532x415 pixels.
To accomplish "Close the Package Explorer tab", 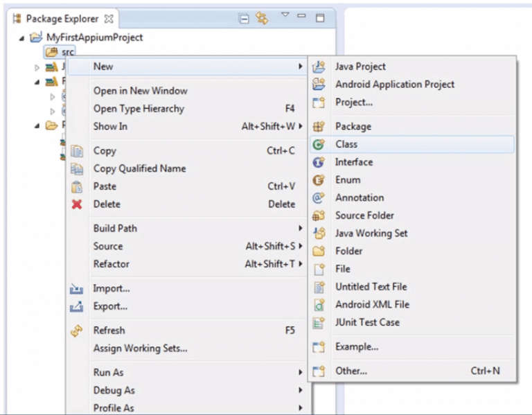I will pyautogui.click(x=108, y=19).
